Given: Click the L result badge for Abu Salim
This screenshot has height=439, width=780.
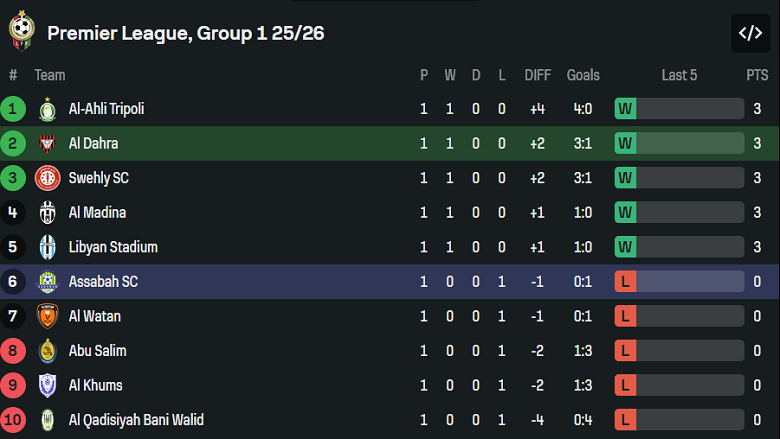Looking at the screenshot, I should [x=626, y=351].
